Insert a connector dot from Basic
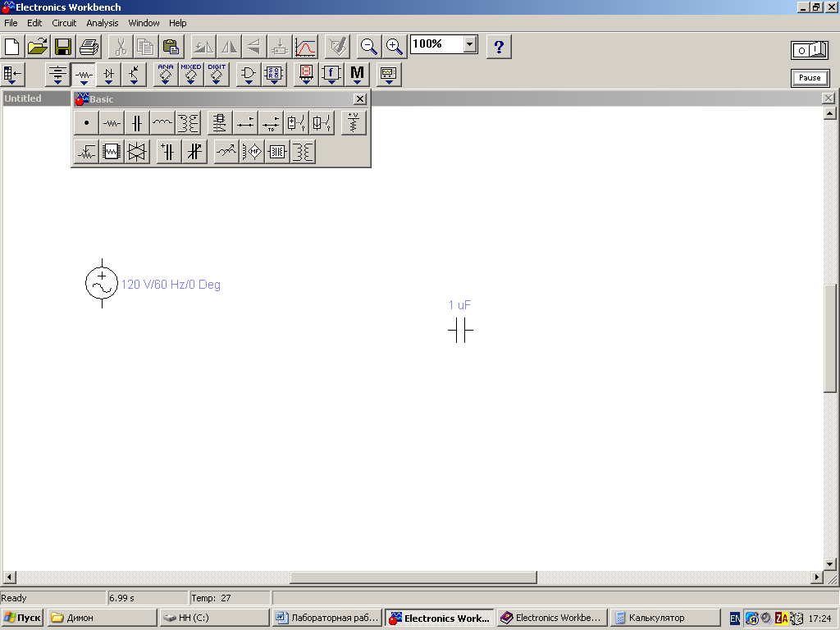This screenshot has width=840, height=630. 86,123
